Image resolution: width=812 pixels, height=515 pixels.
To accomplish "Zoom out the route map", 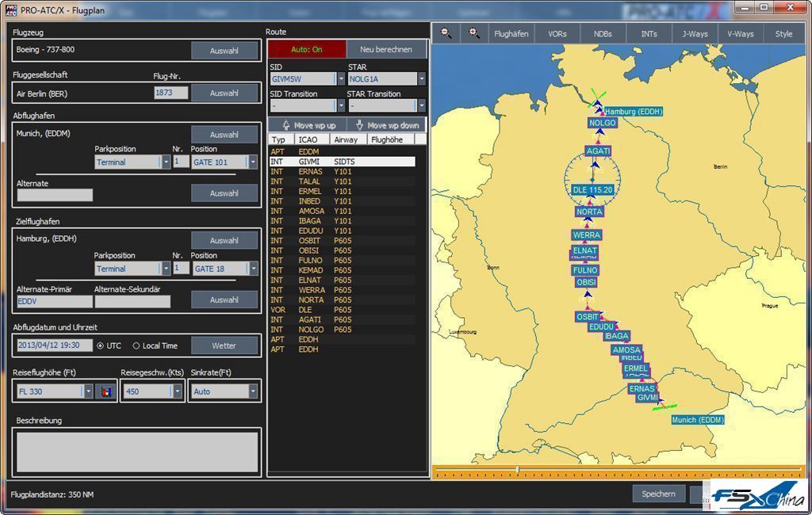I will 446,33.
